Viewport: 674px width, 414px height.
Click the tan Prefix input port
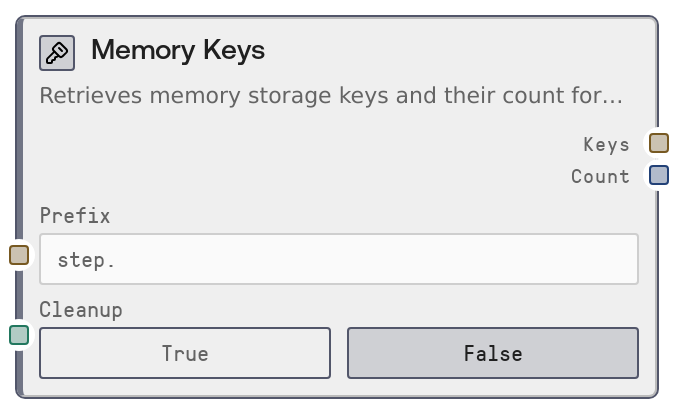click(x=19, y=255)
